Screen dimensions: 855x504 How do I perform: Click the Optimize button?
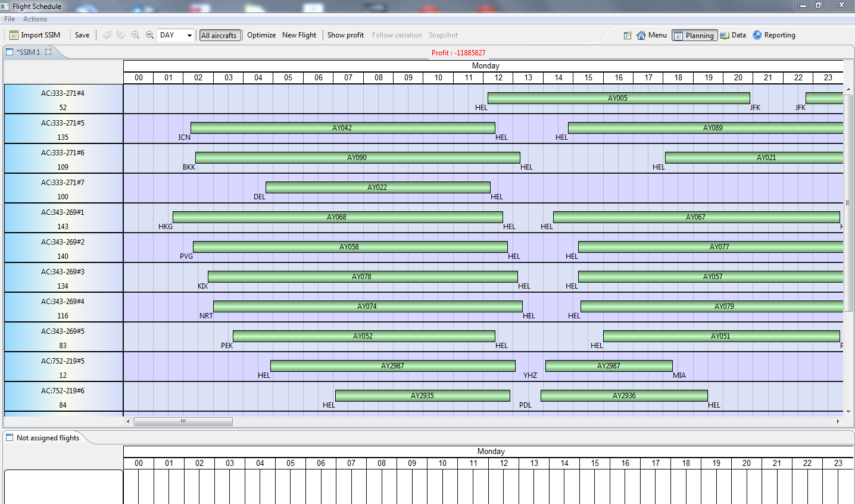click(x=261, y=35)
